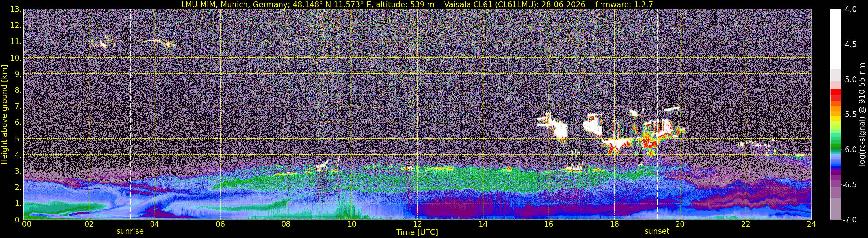Click the height tick label '7.'
The height and width of the screenshot is (238, 868).
click(18, 107)
